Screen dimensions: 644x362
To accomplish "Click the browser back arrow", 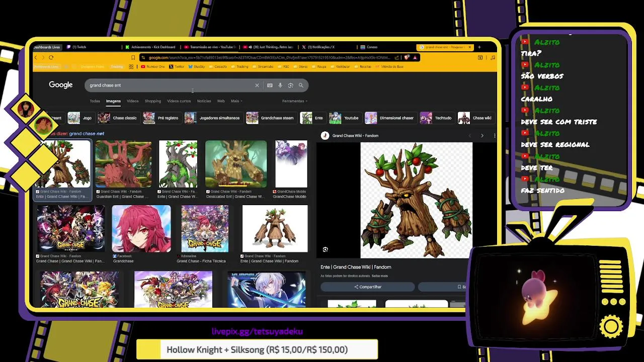I will pos(36,57).
